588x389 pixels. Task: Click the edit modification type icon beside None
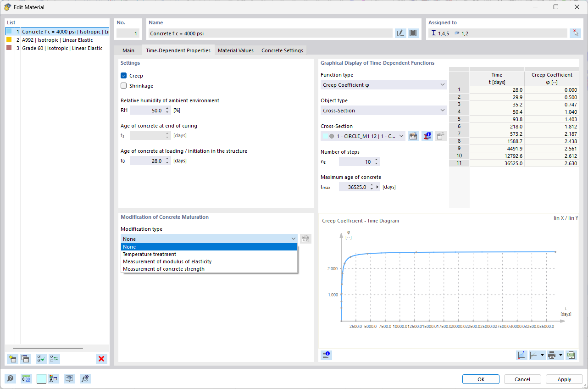click(305, 239)
